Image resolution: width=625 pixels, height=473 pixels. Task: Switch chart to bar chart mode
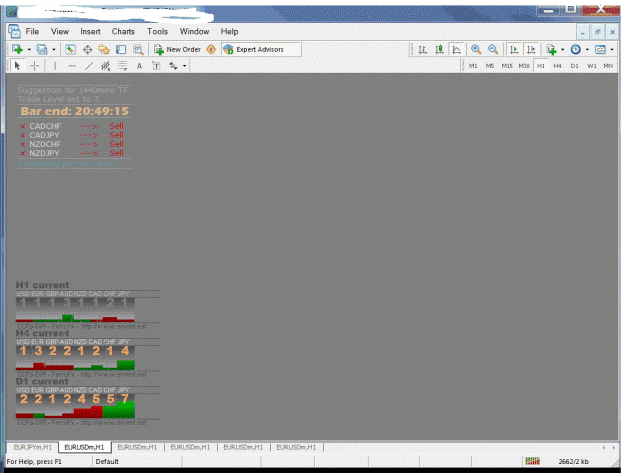click(423, 49)
